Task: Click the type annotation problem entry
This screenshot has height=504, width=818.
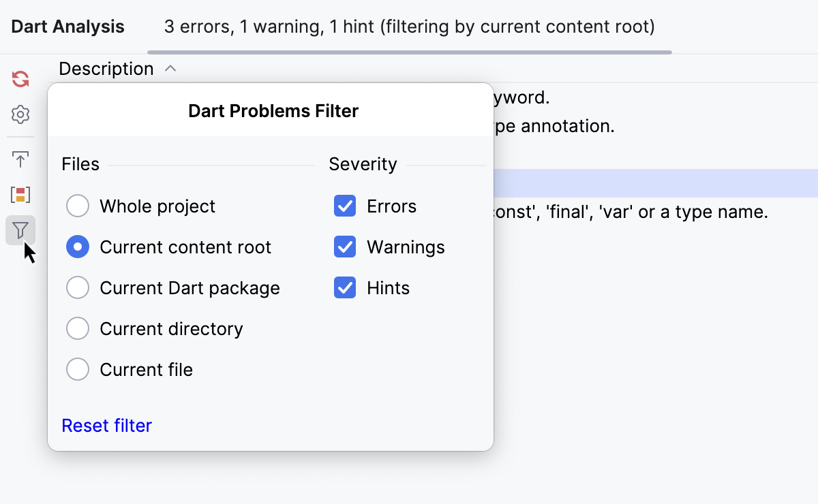Action: 648,126
